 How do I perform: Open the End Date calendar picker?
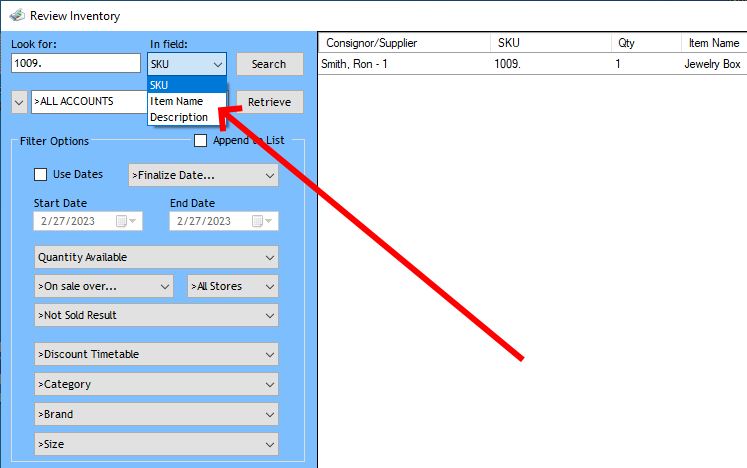click(262, 221)
